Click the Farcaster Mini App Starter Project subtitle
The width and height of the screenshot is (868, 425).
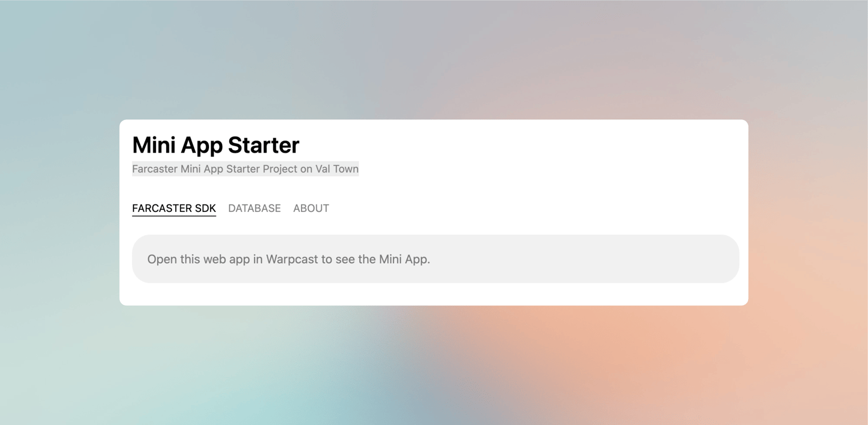coord(245,169)
